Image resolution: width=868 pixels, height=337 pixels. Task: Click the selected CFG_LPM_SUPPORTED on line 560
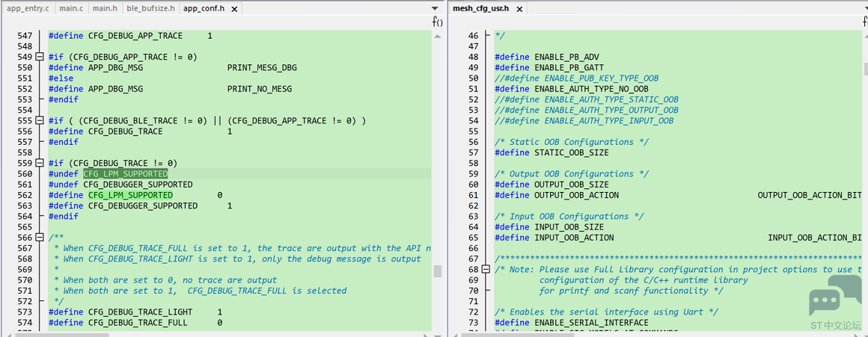(x=126, y=174)
